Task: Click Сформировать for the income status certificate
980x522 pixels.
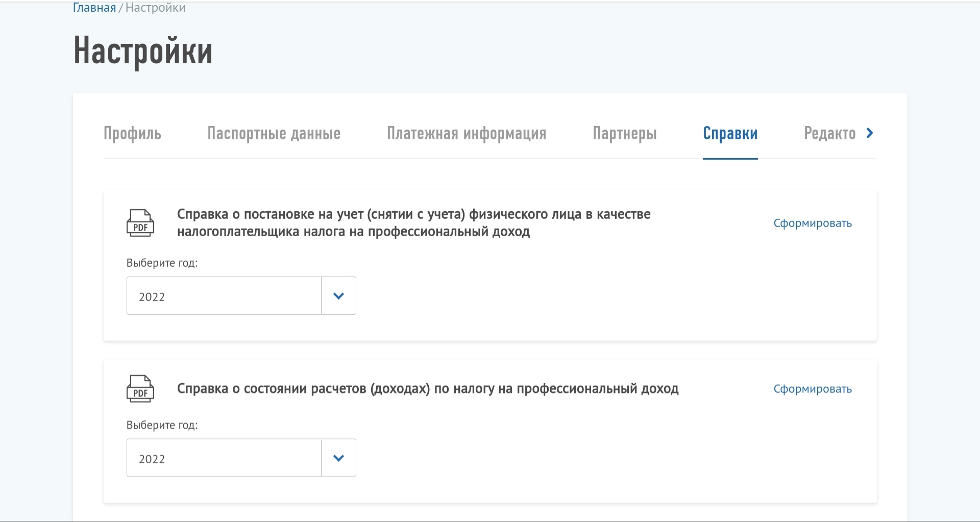Action: point(812,389)
